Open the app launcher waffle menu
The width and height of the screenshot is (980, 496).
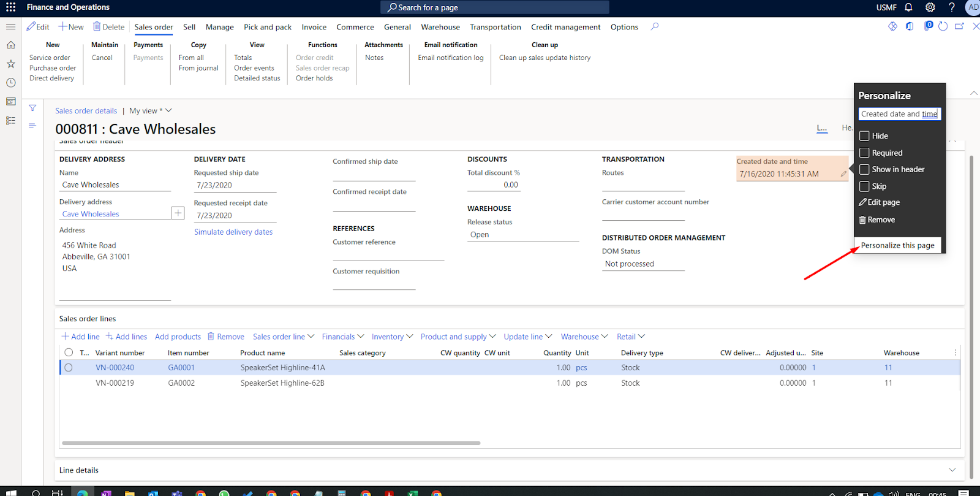pos(11,7)
